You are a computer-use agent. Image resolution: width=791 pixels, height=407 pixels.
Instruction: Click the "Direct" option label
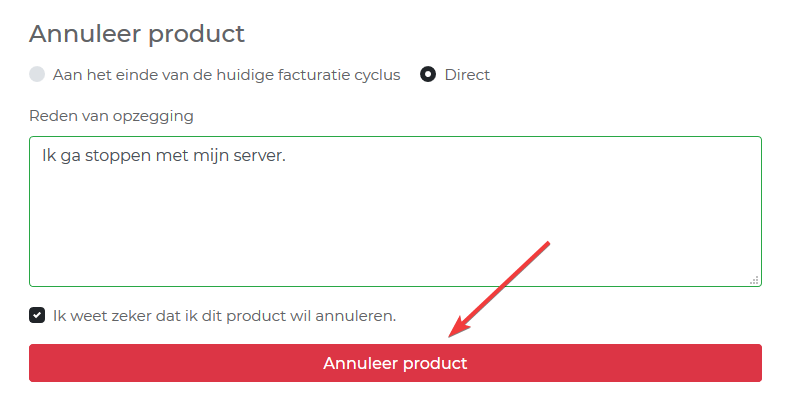tap(467, 75)
